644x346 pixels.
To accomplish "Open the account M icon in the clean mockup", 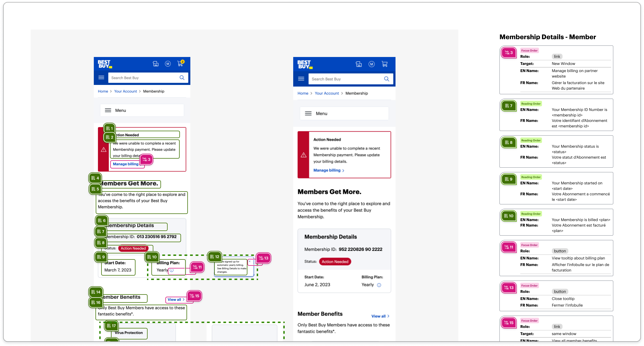I will [372, 64].
